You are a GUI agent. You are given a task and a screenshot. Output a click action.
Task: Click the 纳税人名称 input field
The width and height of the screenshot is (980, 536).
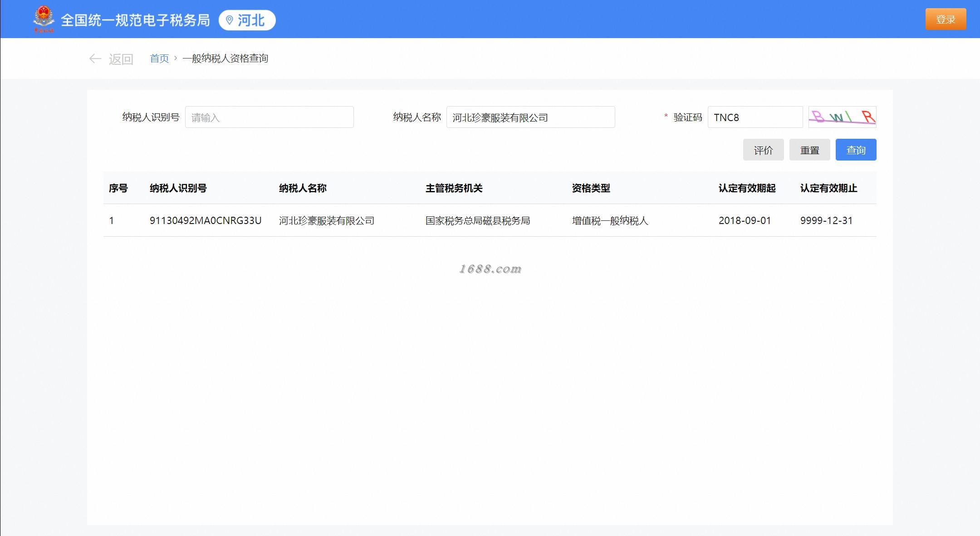530,117
